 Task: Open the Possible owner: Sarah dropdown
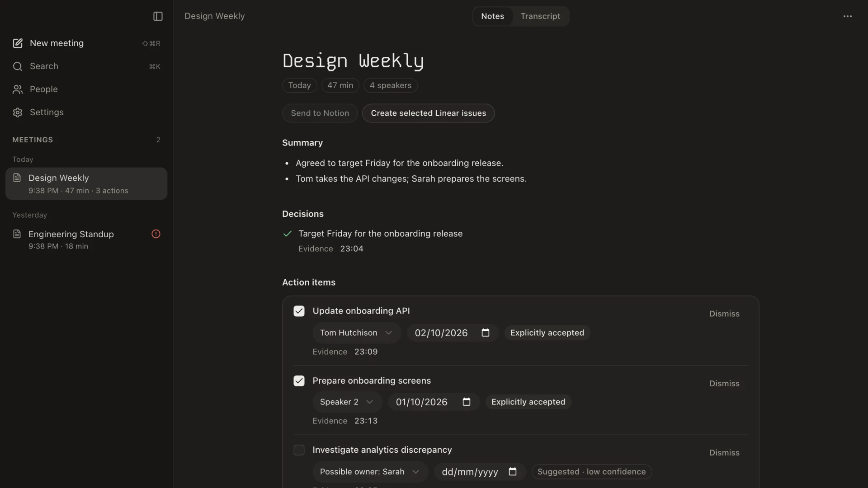(x=370, y=471)
